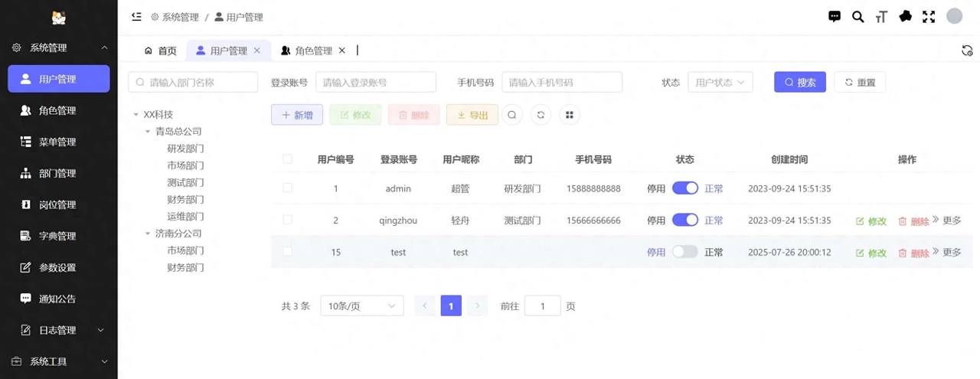980x379 pixels.
Task: Enable status switch for test user
Action: [x=684, y=252]
